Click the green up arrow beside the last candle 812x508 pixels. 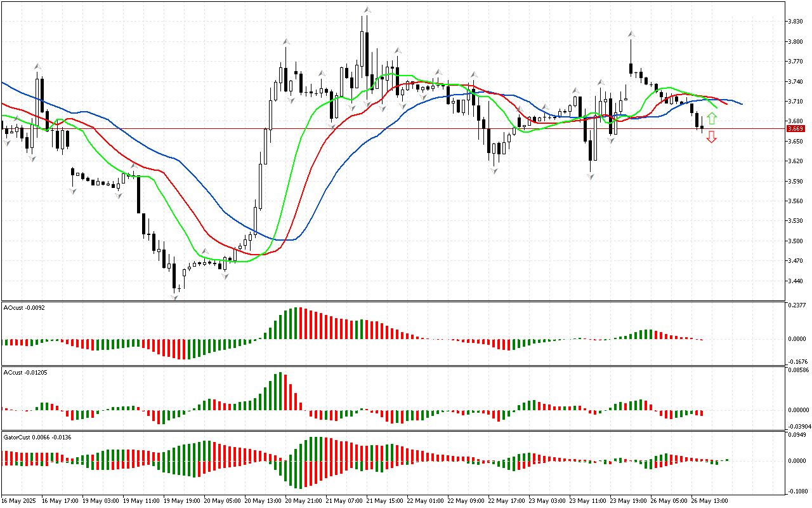tap(712, 118)
